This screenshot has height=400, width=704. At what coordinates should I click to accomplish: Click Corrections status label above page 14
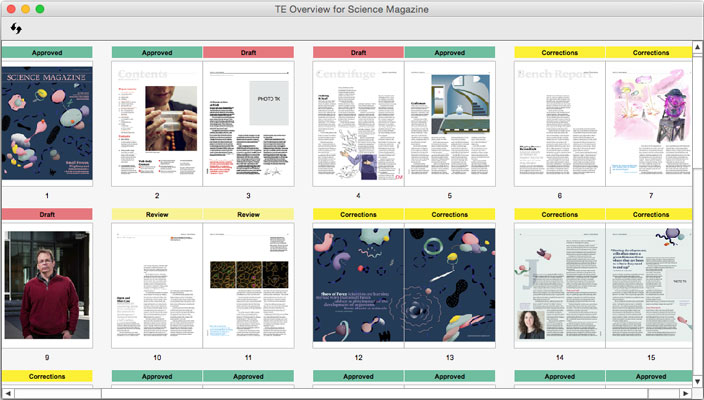[559, 214]
